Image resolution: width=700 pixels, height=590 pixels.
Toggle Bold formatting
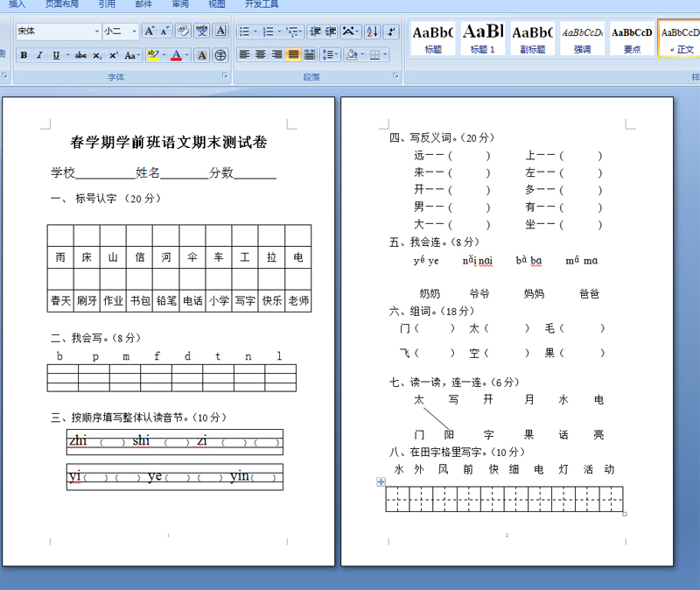coord(24,55)
